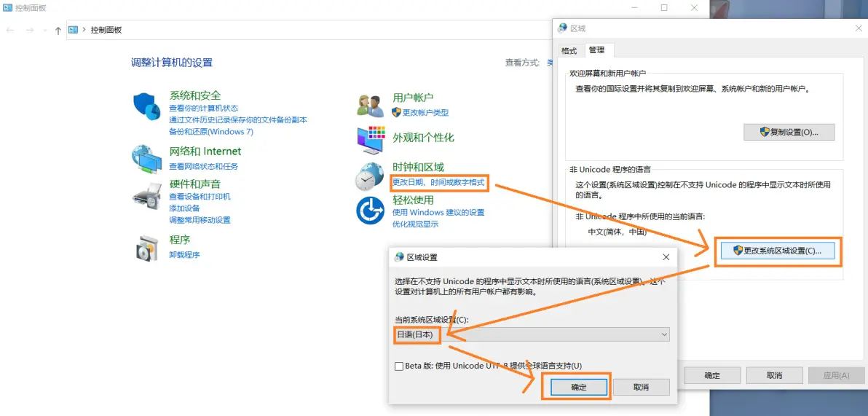Click the forward arrow in Control Panel

click(30, 30)
